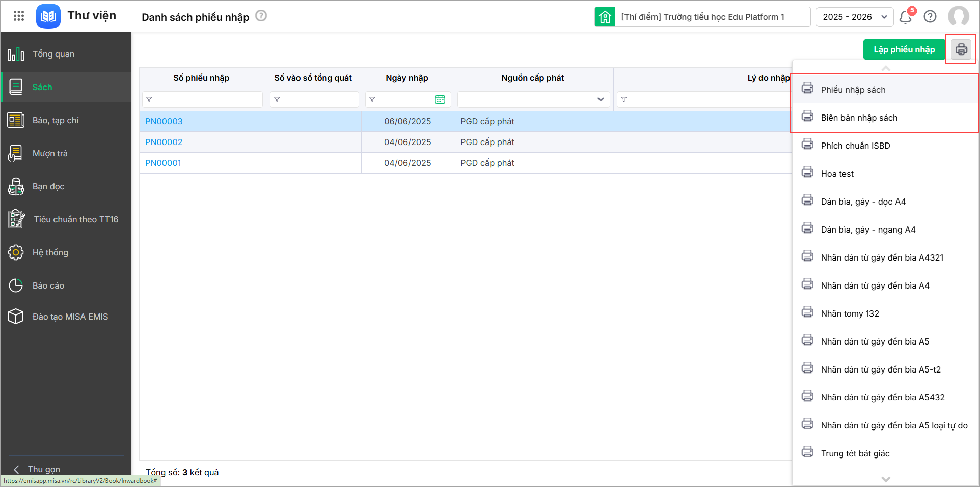Screen dimensions: 980x487
Task: Choose Trung tét bát giác template
Action: click(x=885, y=453)
